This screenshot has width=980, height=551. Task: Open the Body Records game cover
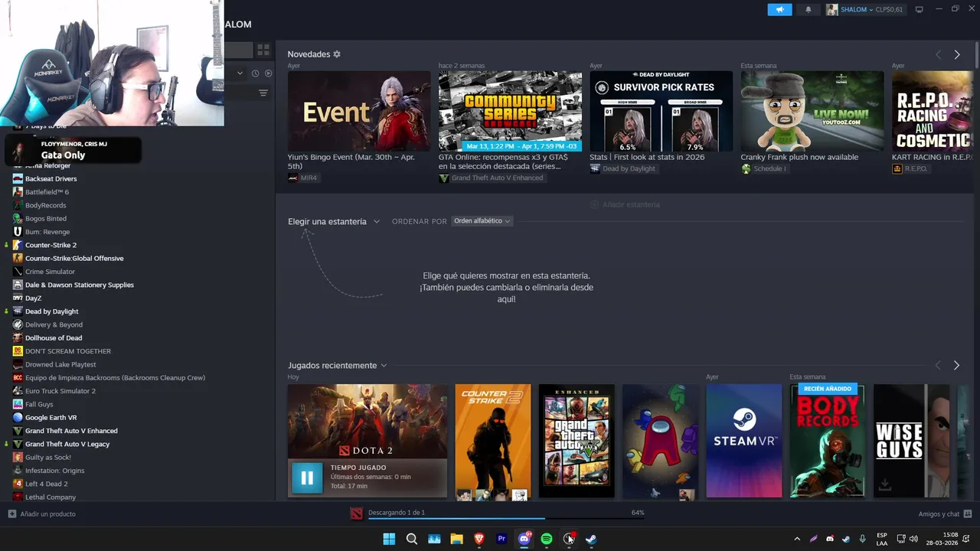[828, 442]
